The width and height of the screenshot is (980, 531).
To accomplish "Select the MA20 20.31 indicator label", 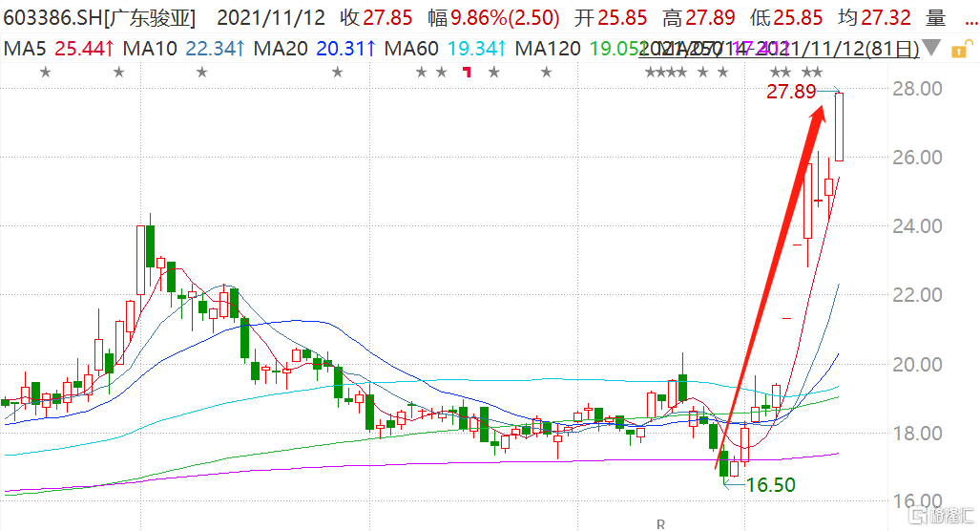I will tap(314, 48).
